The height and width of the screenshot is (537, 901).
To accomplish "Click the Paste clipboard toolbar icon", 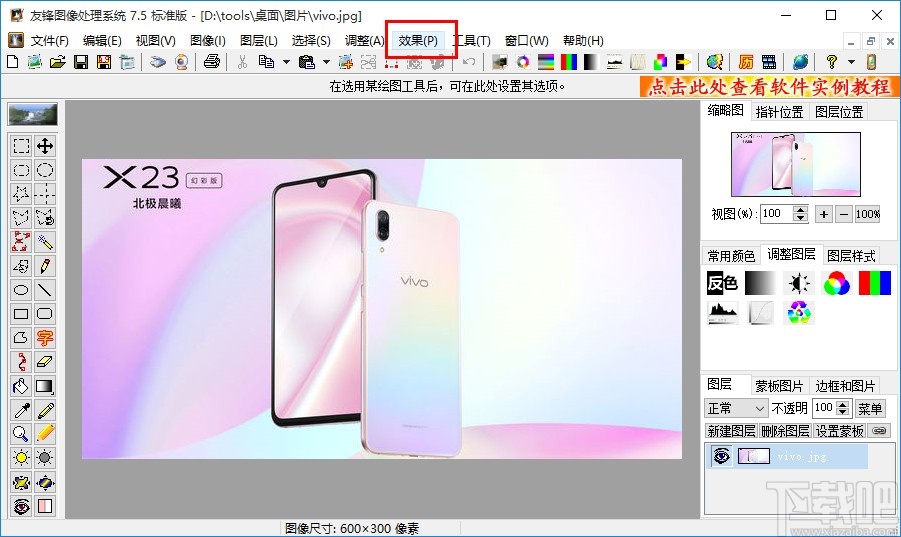I will tap(307, 61).
